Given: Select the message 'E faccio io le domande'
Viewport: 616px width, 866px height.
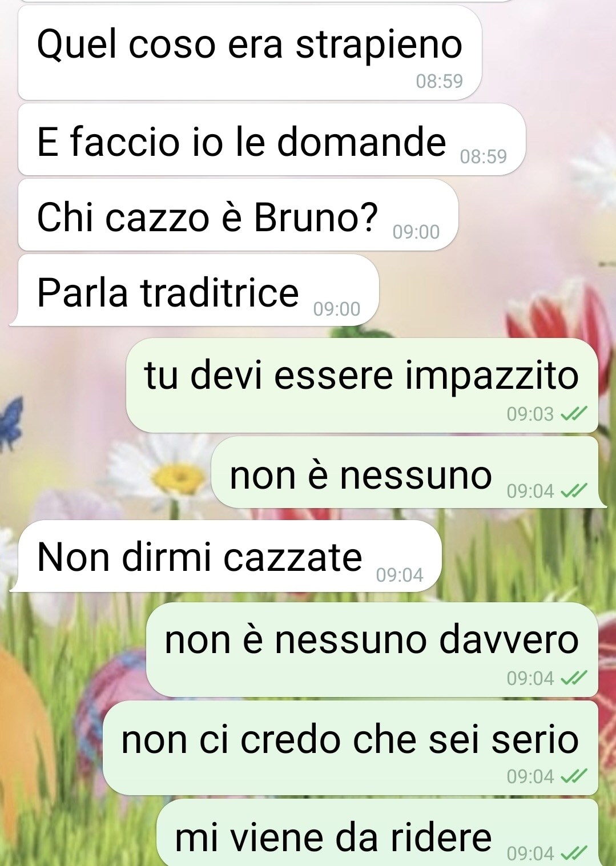Looking at the screenshot, I should click(x=272, y=139).
